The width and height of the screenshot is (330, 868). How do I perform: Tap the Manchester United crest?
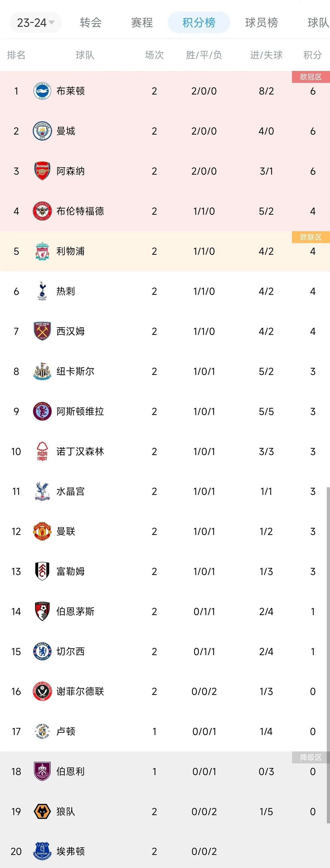(42, 531)
